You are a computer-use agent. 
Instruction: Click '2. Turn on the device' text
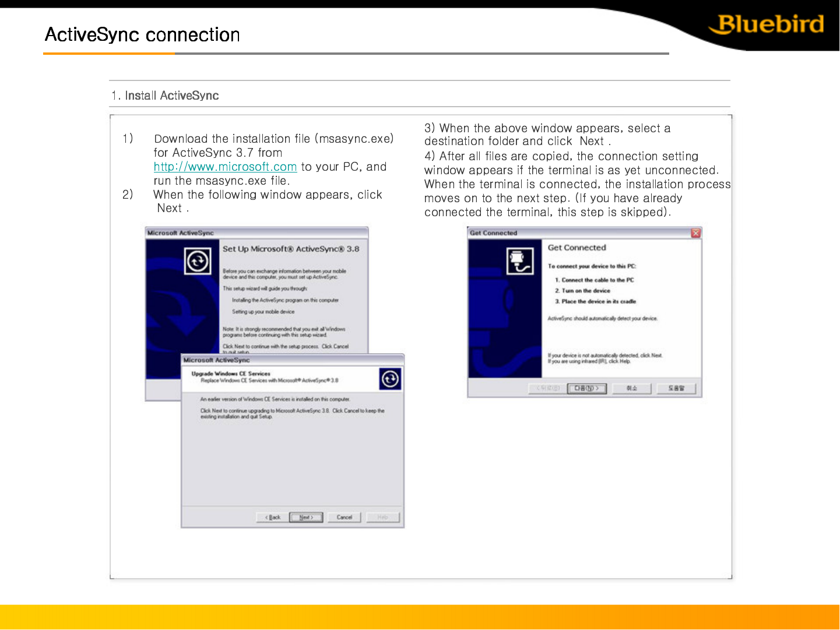(582, 291)
